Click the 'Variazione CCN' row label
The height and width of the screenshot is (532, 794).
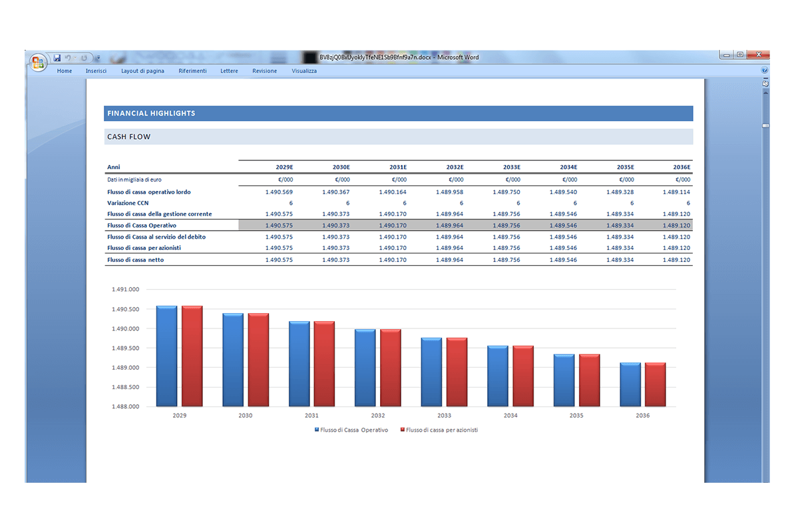tap(128, 203)
